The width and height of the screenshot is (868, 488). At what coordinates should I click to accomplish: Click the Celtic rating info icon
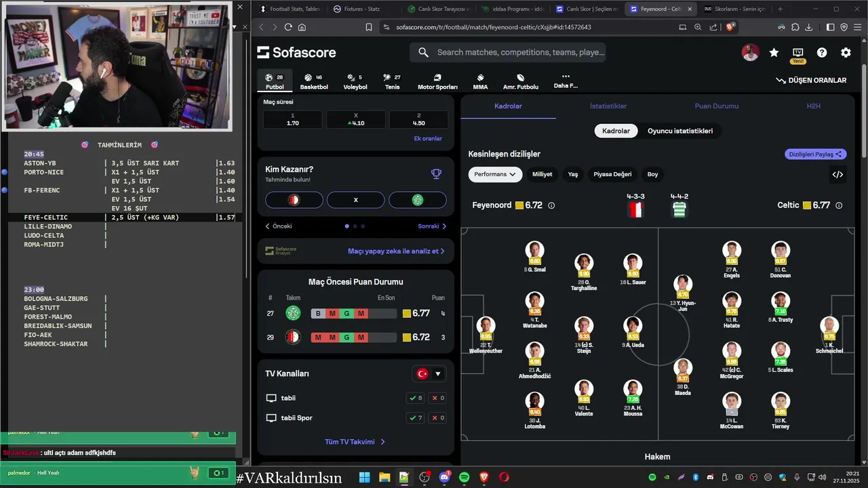[x=839, y=205]
